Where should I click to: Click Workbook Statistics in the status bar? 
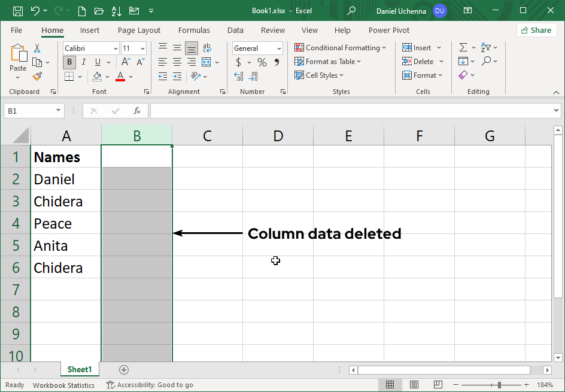pyautogui.click(x=63, y=385)
